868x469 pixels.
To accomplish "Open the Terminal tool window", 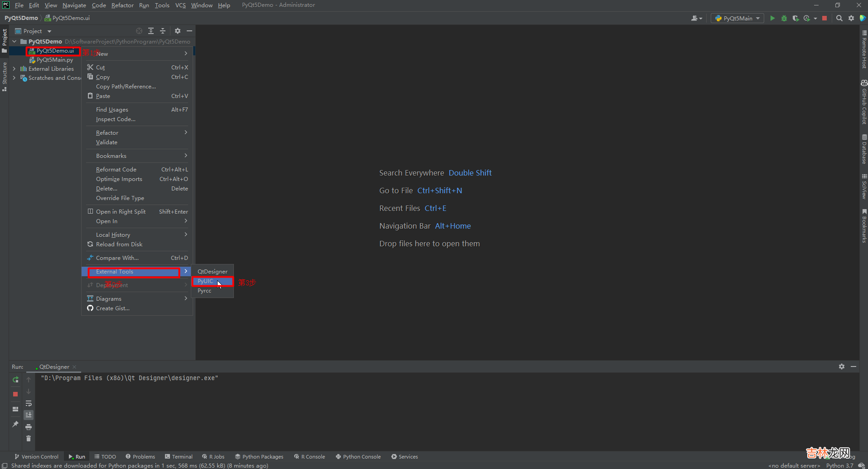I will click(179, 457).
